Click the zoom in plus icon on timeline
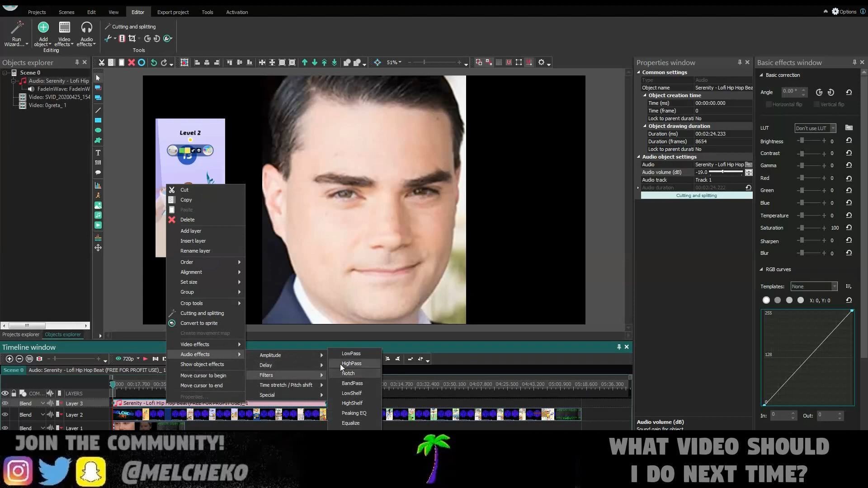 coord(9,359)
